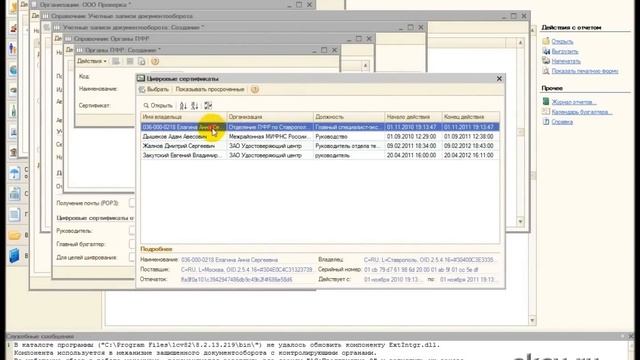
Task: Click the first icon after Действия in Органы ПФР
Action: (x=116, y=61)
